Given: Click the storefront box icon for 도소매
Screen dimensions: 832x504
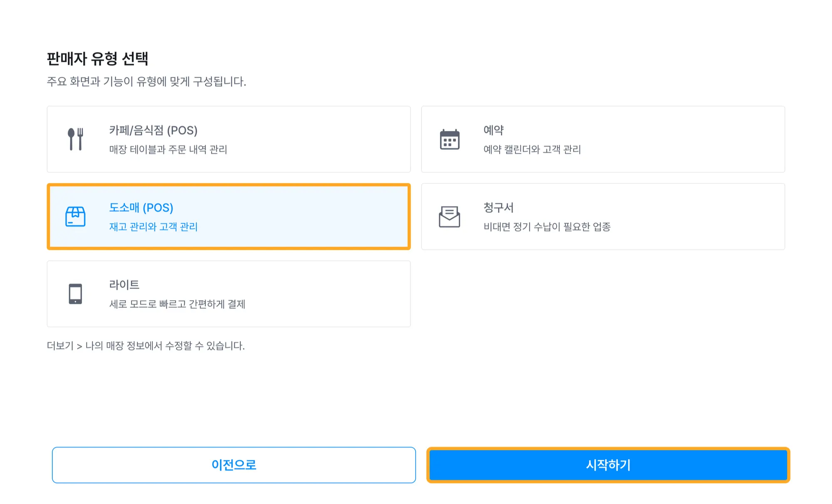Looking at the screenshot, I should pos(75,217).
